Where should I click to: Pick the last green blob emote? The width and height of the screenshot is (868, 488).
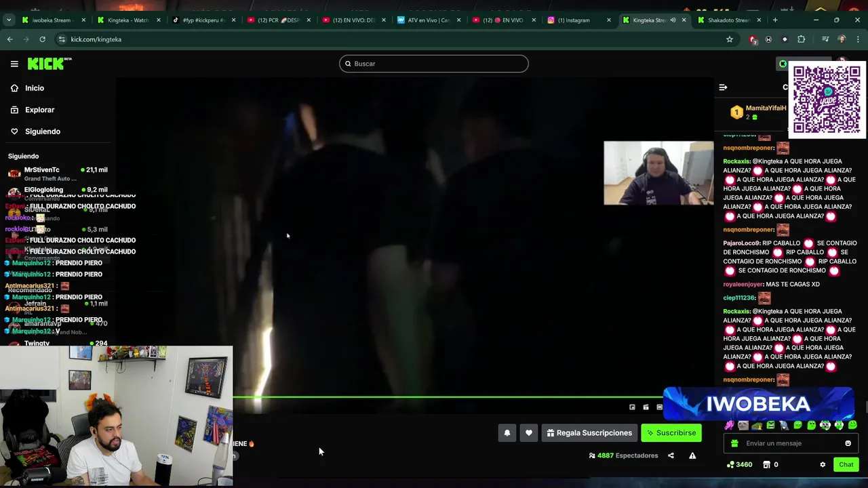click(x=852, y=426)
